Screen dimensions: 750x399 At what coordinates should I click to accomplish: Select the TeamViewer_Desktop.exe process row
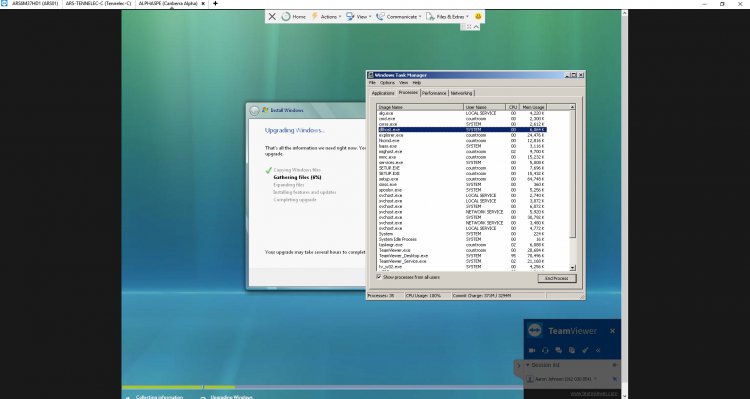[x=462, y=256]
